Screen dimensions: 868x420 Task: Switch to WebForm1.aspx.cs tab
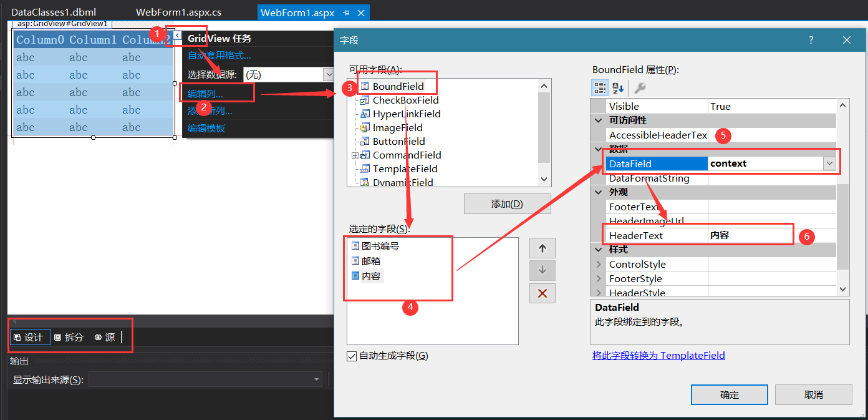178,12
